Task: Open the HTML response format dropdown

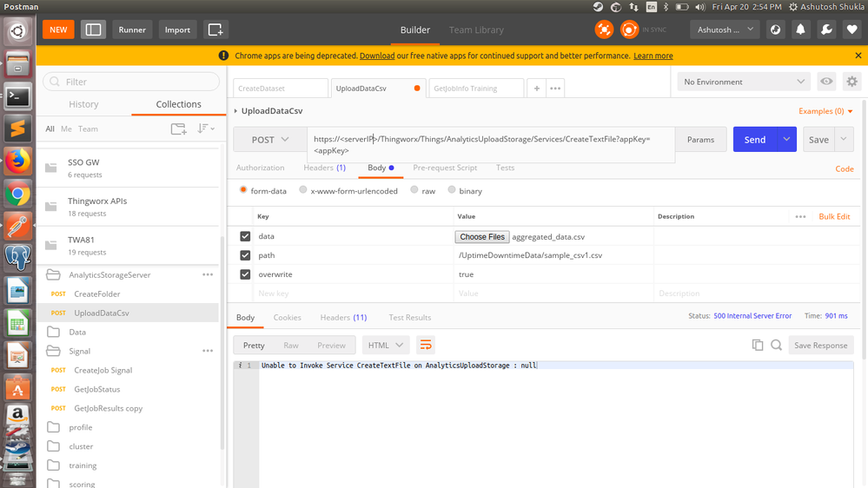Action: (x=385, y=346)
